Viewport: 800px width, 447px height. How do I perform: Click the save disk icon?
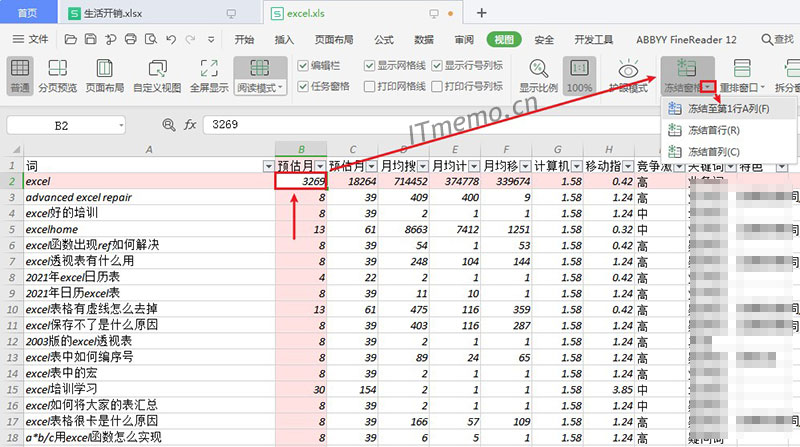pyautogui.click(x=90, y=39)
